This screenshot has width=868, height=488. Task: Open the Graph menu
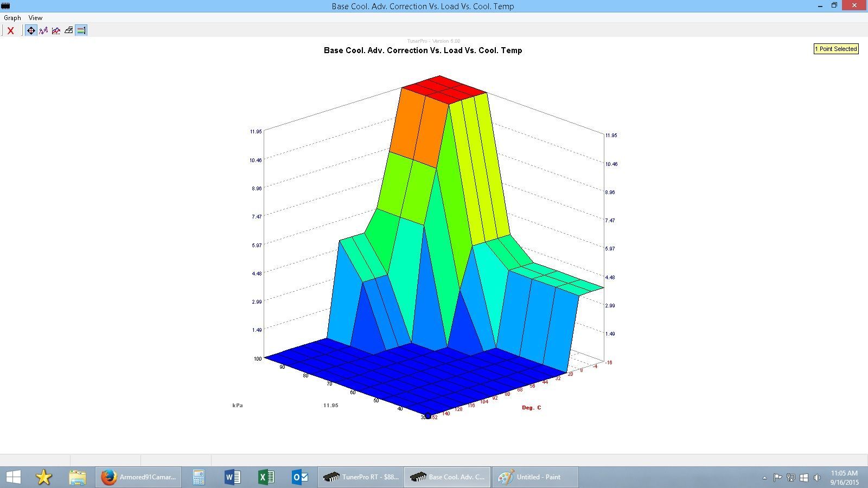(12, 18)
